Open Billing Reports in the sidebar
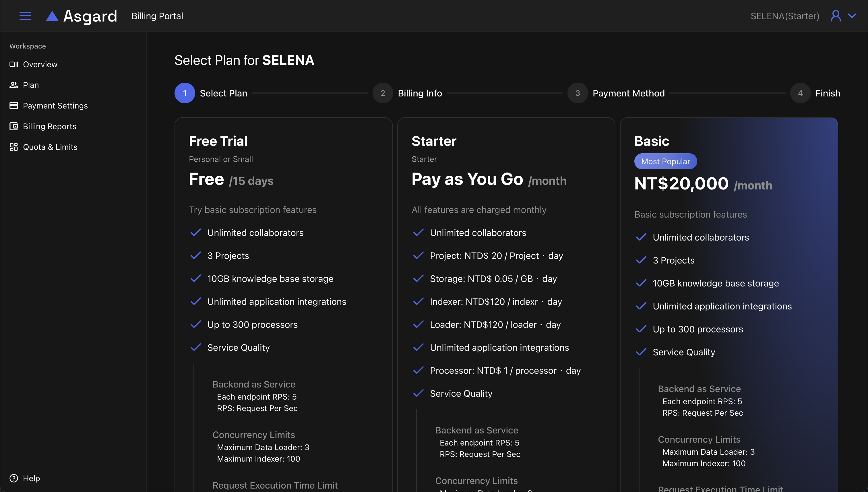This screenshot has width=868, height=492. click(50, 126)
